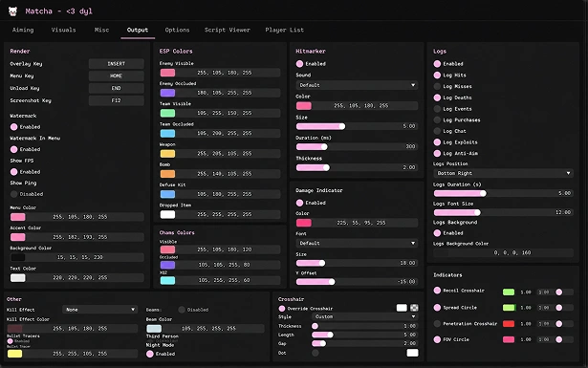This screenshot has height=368, width=588.
Task: Click the Output tab
Action: click(x=138, y=30)
